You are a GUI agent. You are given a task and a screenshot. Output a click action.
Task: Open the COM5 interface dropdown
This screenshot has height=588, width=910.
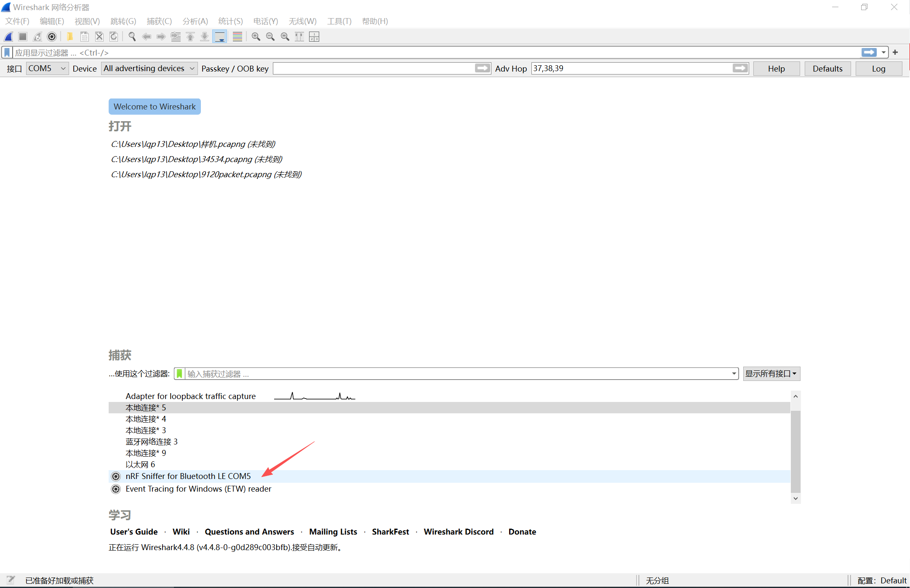[x=47, y=68]
